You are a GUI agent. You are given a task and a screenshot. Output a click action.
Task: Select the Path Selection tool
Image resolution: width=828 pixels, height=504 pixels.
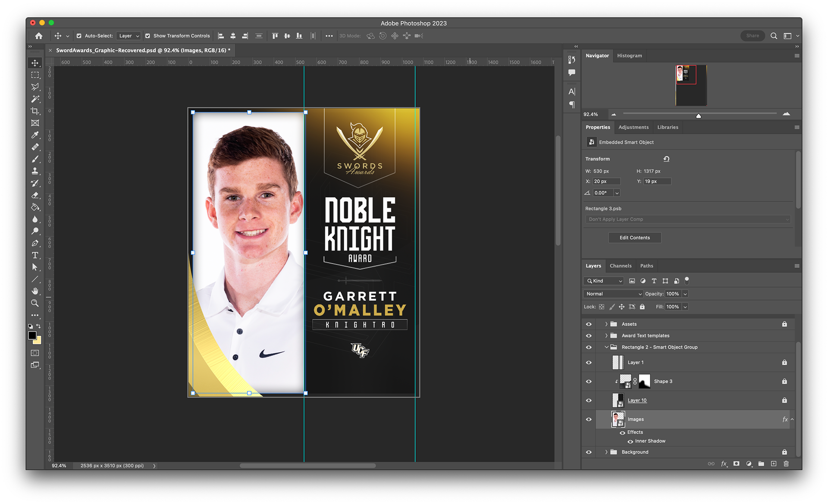tap(35, 267)
